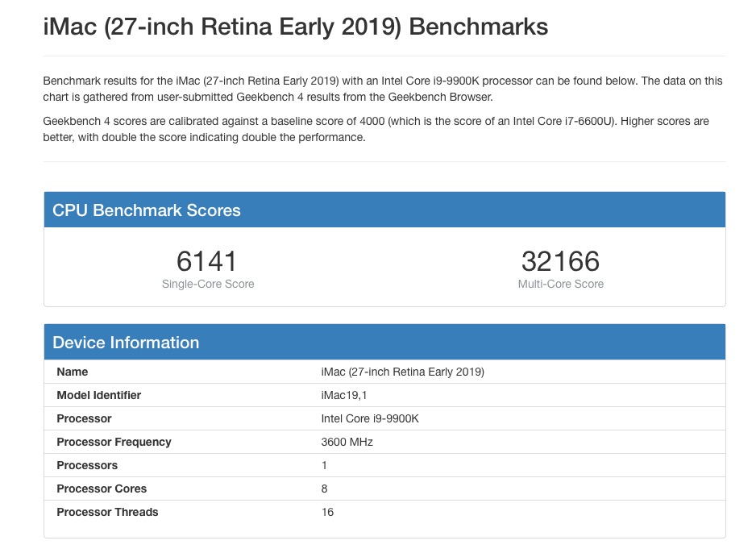Viewport: 756px width, 553px height.
Task: Click the "Multi-Core Score" caption
Action: [561, 284]
